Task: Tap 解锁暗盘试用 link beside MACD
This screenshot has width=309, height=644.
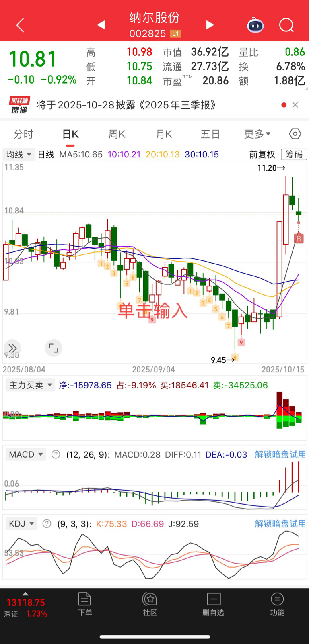Action: click(x=280, y=454)
